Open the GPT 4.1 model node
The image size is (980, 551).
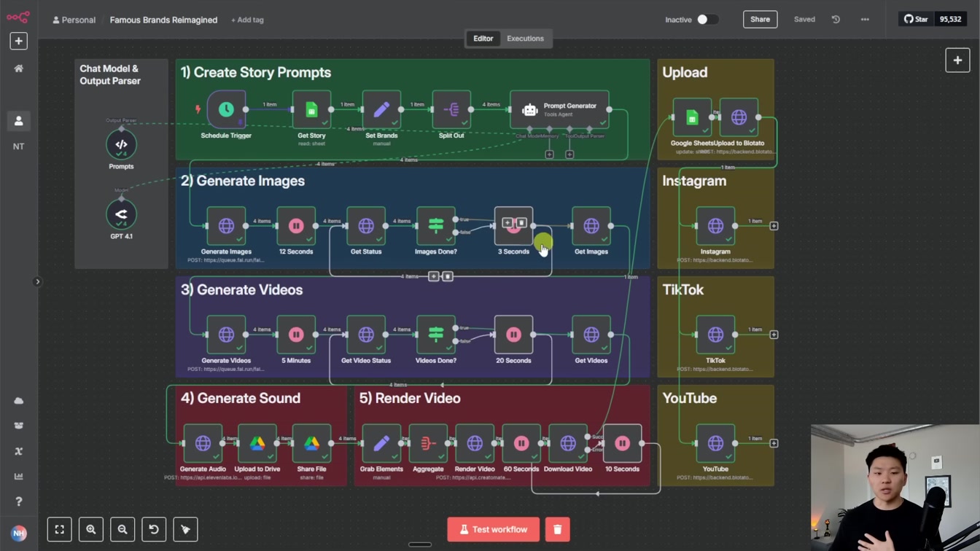click(121, 214)
